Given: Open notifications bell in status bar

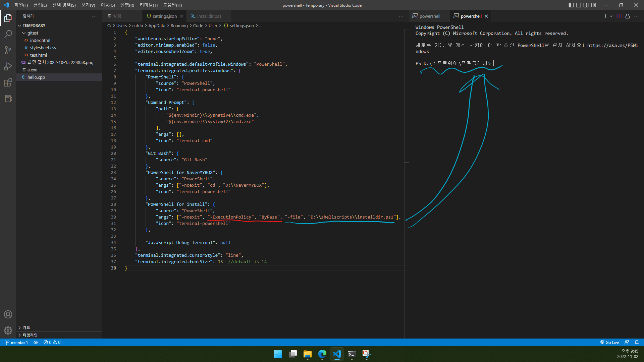Looking at the screenshot, I should [637, 342].
